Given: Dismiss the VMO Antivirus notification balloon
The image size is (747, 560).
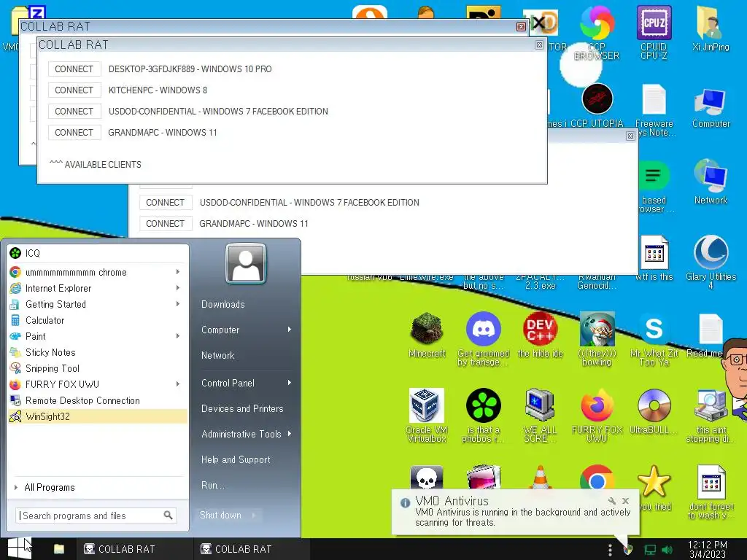Looking at the screenshot, I should pos(625,500).
